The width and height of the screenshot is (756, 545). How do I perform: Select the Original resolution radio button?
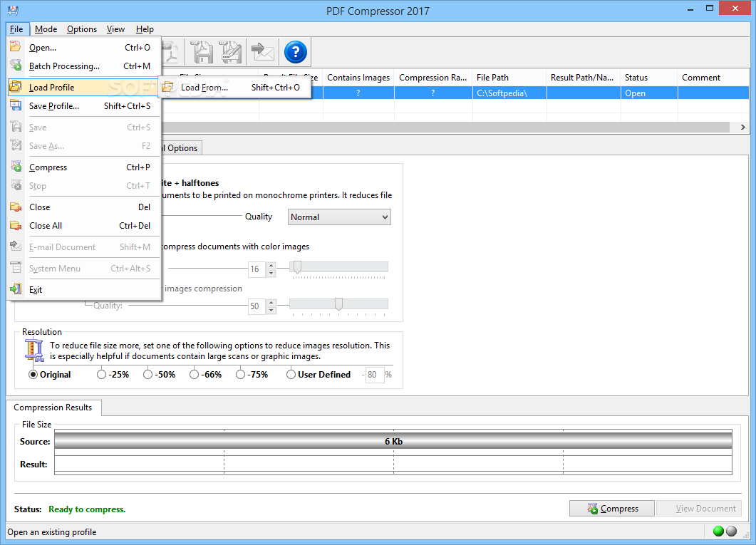click(x=33, y=375)
